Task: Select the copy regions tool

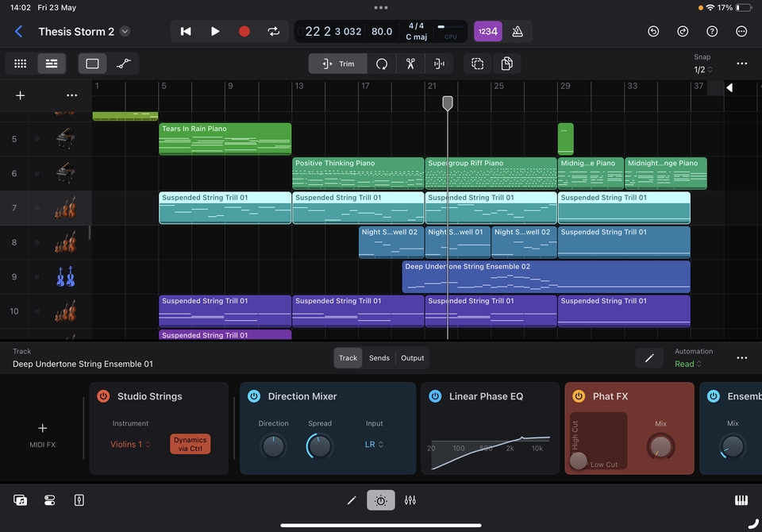Action: click(x=507, y=64)
